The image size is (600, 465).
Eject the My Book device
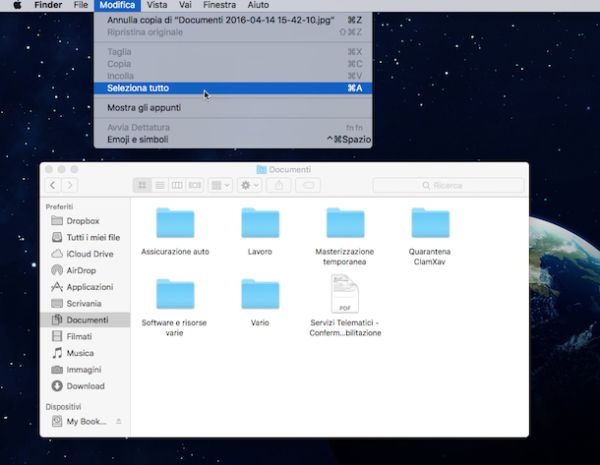pos(119,422)
